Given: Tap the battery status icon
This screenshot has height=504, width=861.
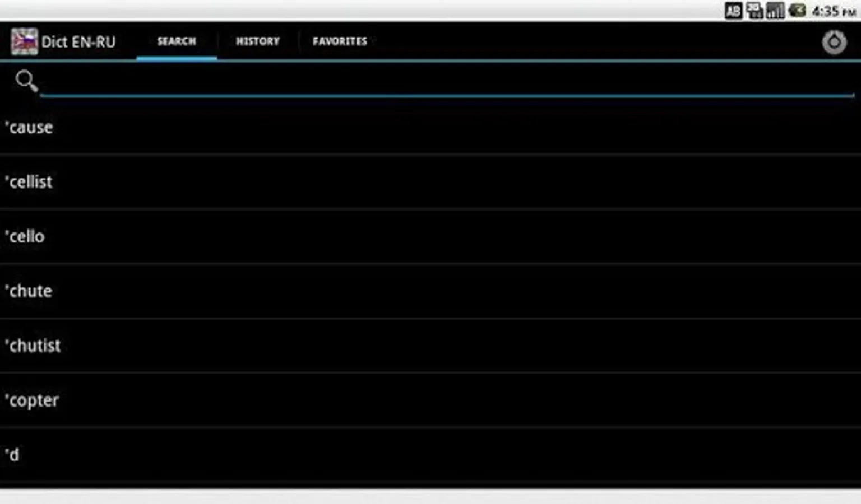Looking at the screenshot, I should pyautogui.click(x=797, y=11).
